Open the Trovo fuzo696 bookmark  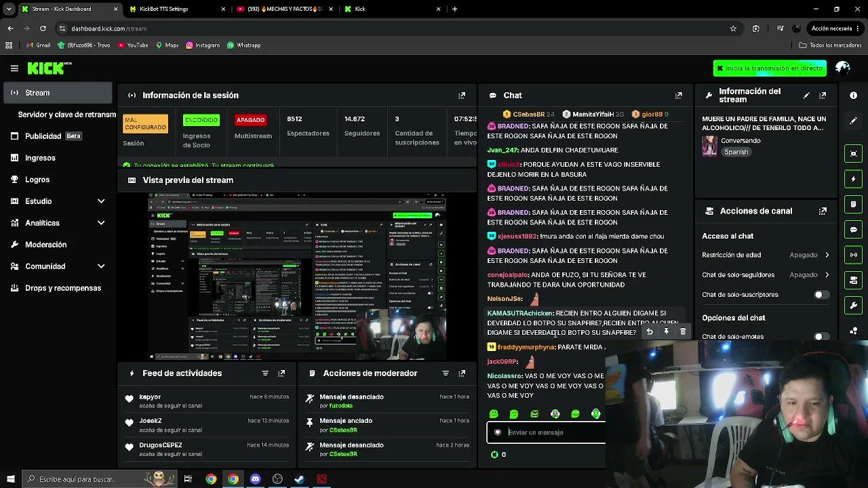[x=84, y=45]
